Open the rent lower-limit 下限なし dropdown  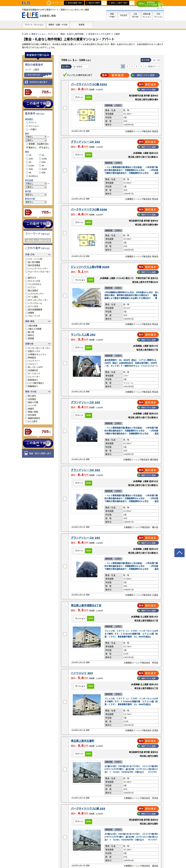35,137
